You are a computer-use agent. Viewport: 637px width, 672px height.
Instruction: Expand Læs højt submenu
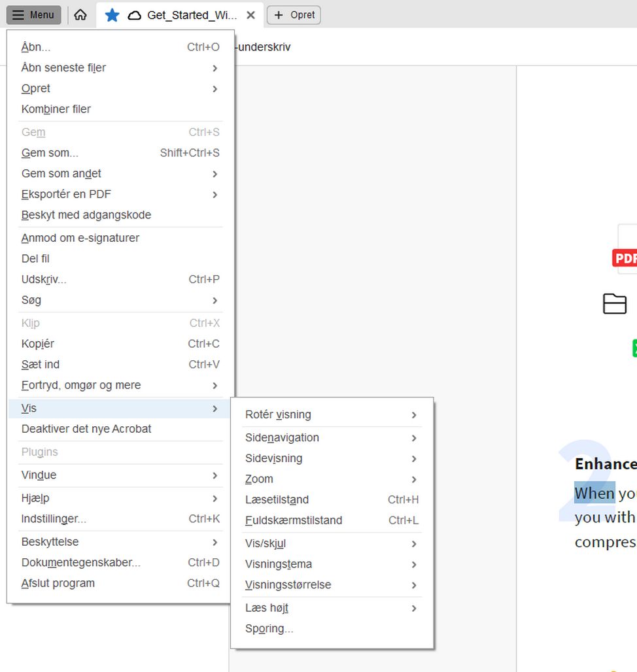pos(332,608)
